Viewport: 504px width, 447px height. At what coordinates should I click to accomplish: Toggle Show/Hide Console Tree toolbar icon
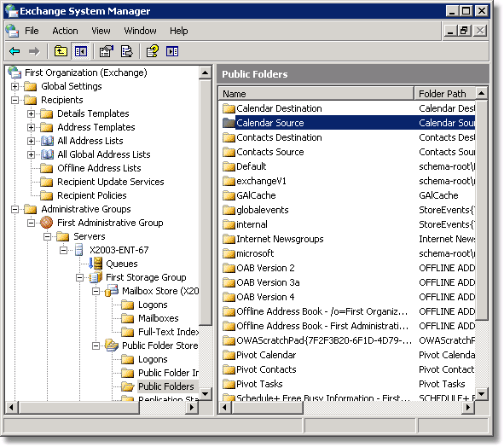81,51
